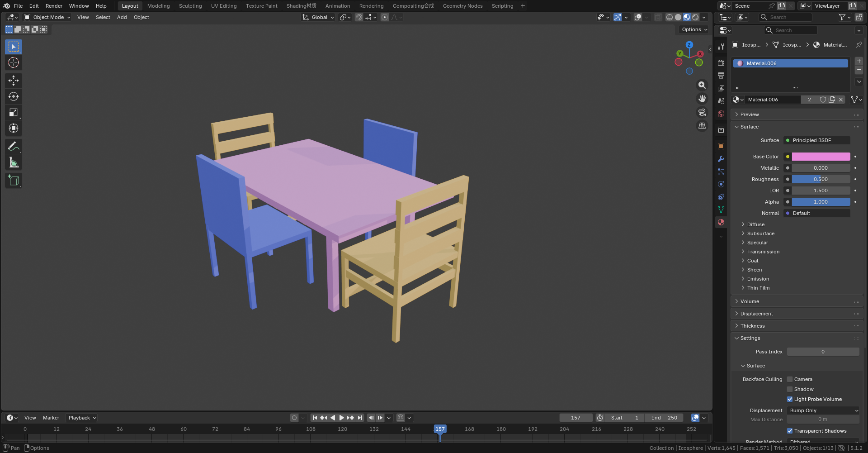This screenshot has height=453, width=868.
Task: Pick the Add Cube tool
Action: tap(14, 181)
